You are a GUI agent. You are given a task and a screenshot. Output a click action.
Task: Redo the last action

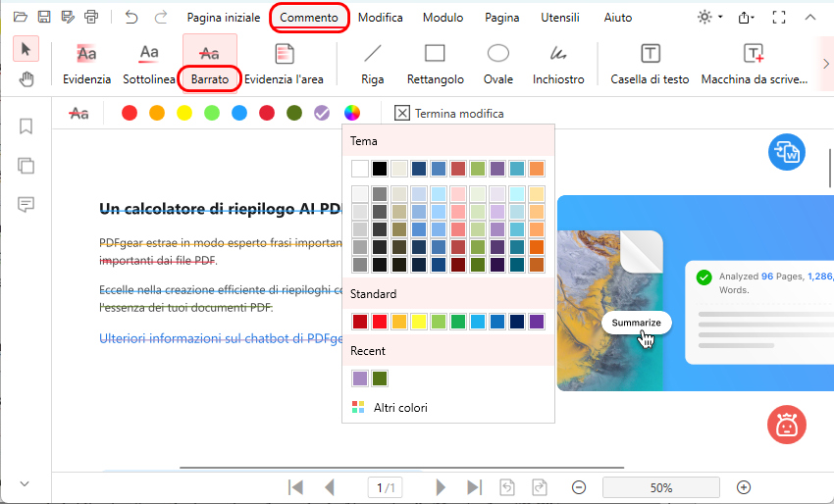click(160, 17)
